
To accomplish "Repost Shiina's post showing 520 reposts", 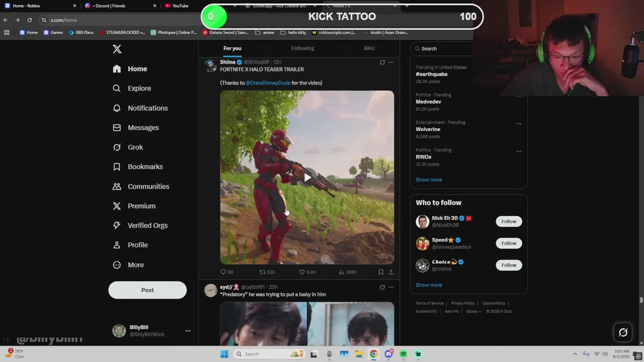I will click(267, 272).
